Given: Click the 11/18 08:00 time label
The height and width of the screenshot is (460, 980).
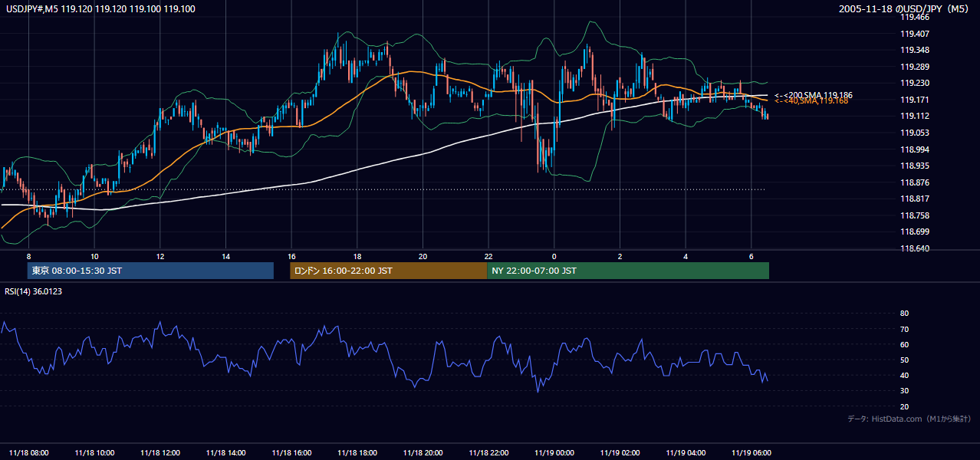Looking at the screenshot, I should tap(29, 452).
